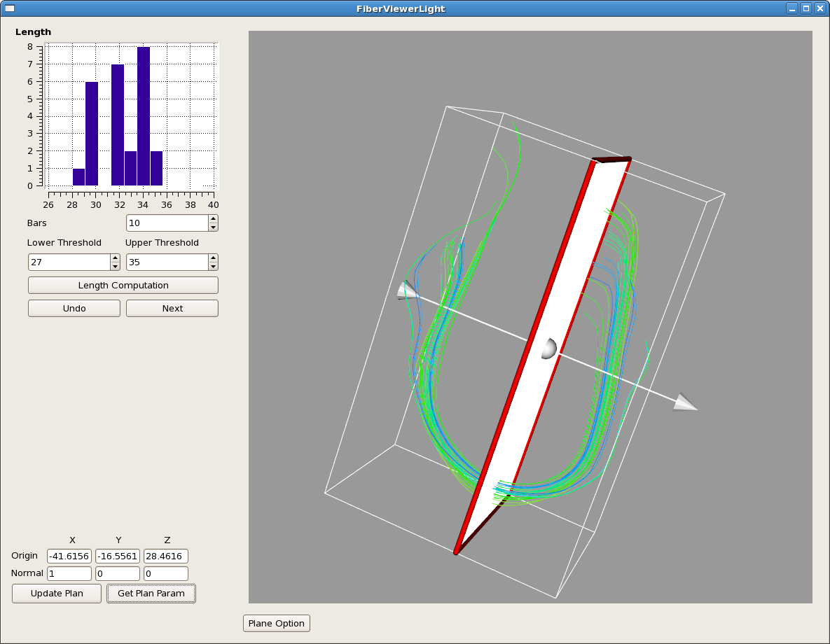Open the Plane Option button
830x644 pixels.
(277, 623)
